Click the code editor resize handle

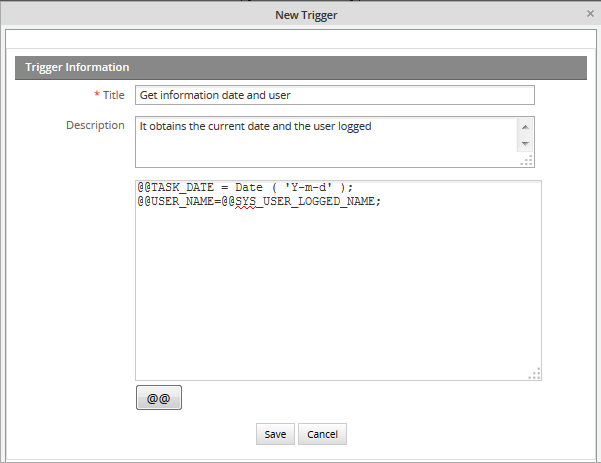point(535,374)
